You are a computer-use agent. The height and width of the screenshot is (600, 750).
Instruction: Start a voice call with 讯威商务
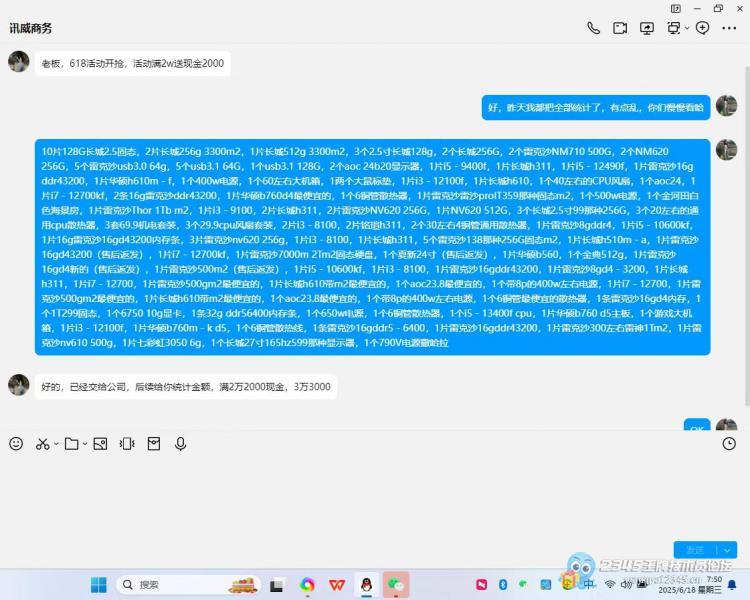(x=593, y=28)
